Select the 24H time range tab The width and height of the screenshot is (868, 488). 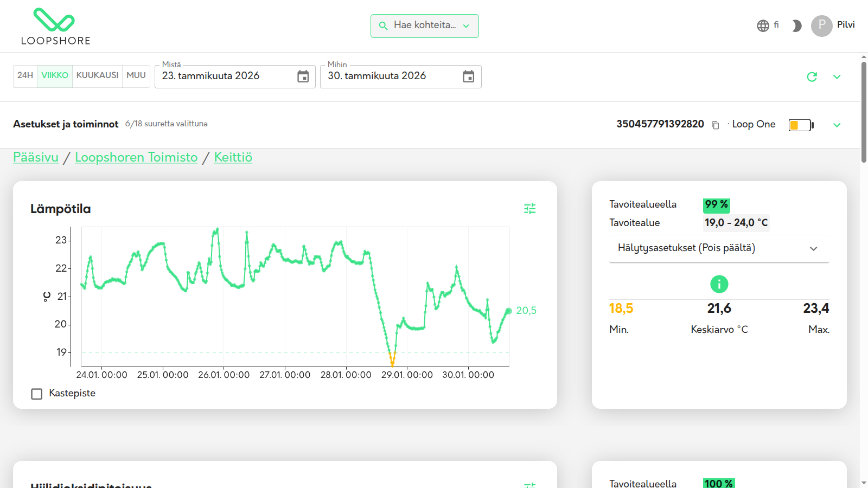point(25,75)
